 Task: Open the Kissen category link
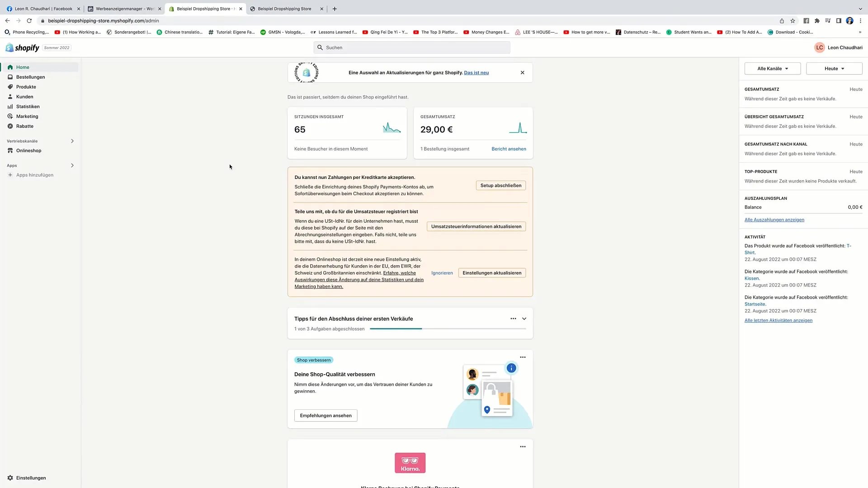751,278
